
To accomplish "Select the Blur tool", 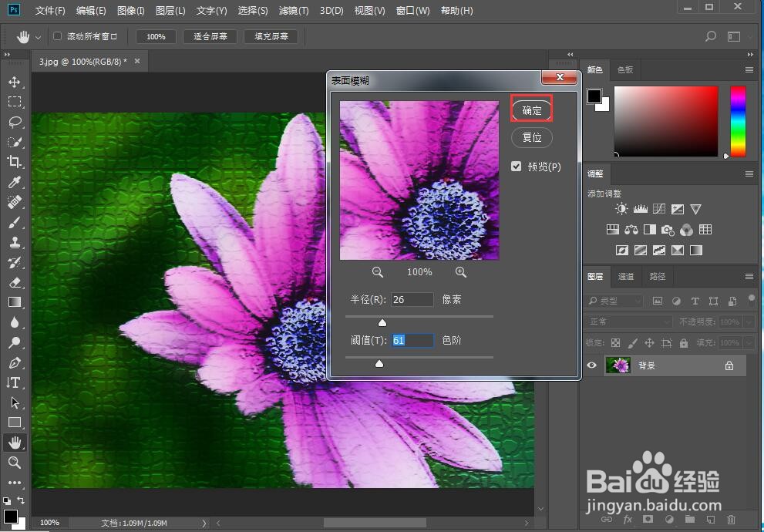I will click(15, 322).
